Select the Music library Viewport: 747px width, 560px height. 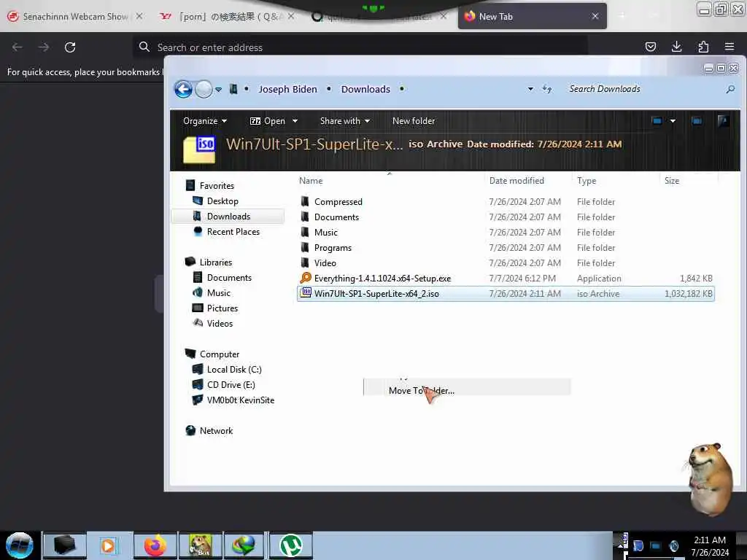218,293
